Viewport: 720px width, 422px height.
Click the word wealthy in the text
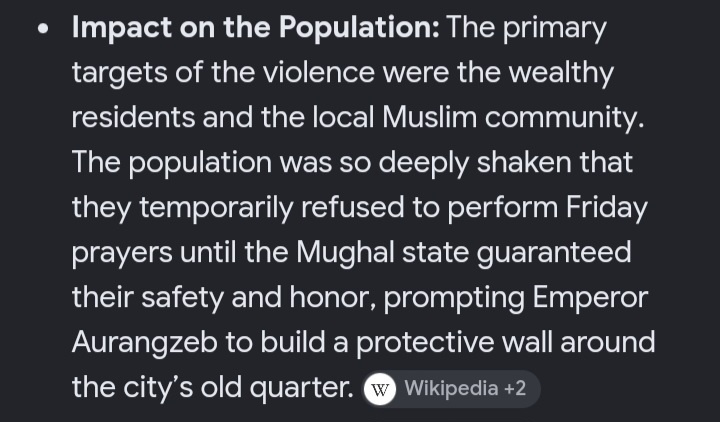[x=561, y=73]
